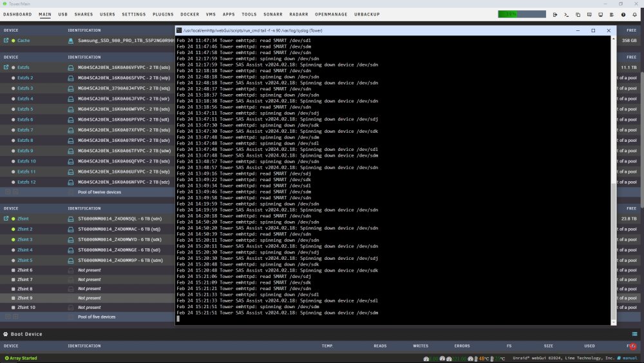Click the 358 GB free value

[629, 41]
